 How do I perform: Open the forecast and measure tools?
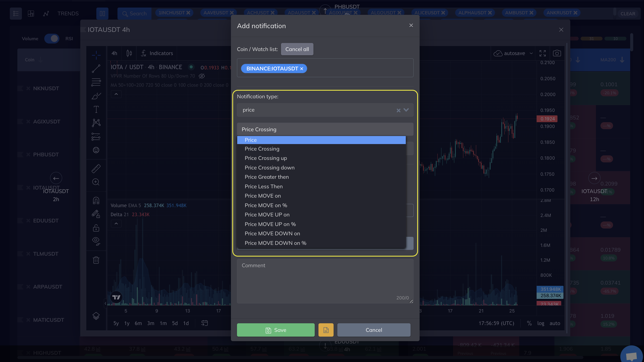tap(96, 137)
